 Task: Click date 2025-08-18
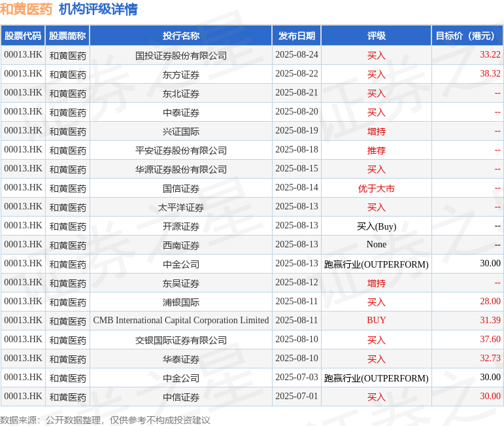click(297, 150)
